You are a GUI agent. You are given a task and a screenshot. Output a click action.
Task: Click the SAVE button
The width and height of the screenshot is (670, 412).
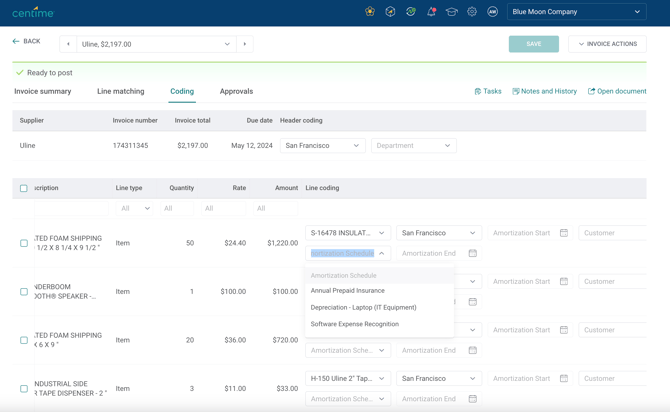click(534, 44)
